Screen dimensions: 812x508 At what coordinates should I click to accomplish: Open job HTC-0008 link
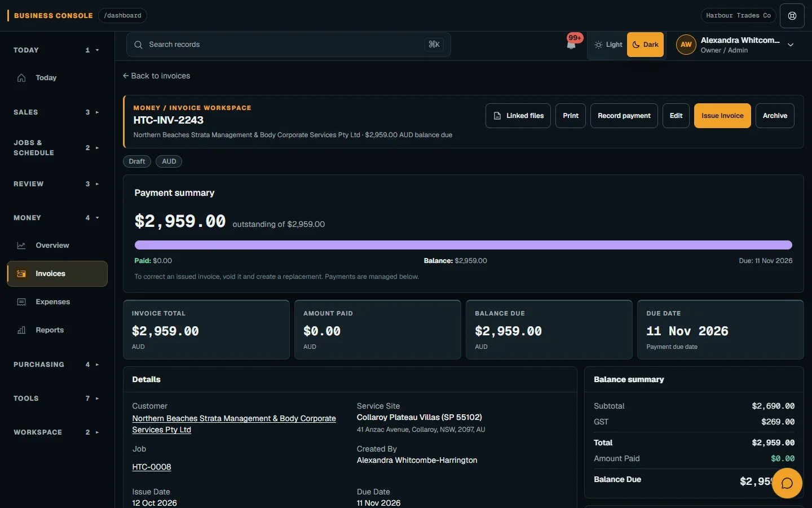[x=152, y=467]
